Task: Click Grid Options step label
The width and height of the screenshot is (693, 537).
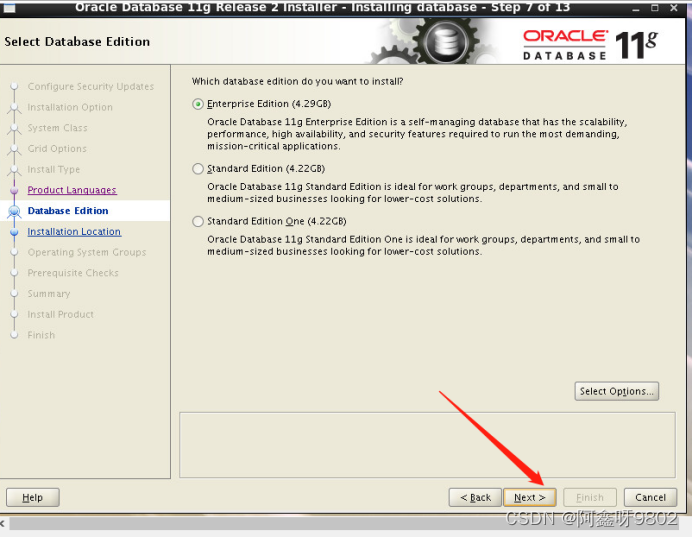Action: (57, 149)
